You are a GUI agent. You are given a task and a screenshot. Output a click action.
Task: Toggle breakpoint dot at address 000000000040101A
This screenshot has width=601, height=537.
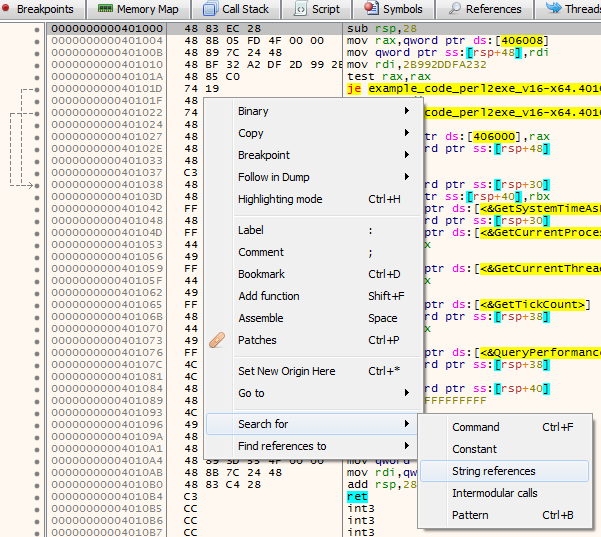pyautogui.click(x=37, y=76)
